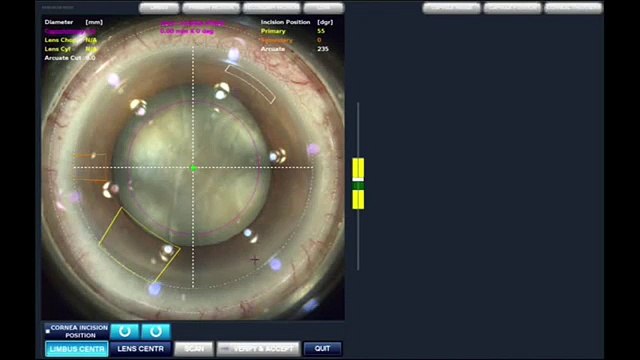Image resolution: width=640 pixels, height=360 pixels.
Task: Click the VERIFY & ACCEPT button
Action: coord(258,349)
